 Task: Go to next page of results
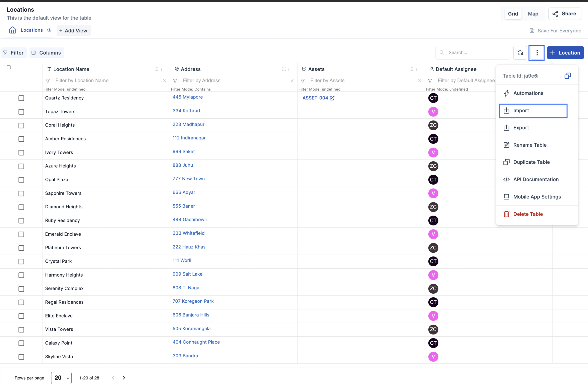124,378
